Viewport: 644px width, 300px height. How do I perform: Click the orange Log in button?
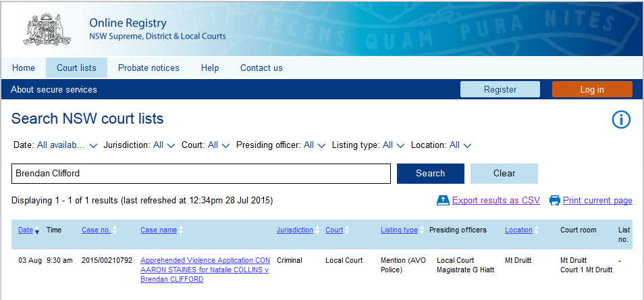click(x=591, y=89)
